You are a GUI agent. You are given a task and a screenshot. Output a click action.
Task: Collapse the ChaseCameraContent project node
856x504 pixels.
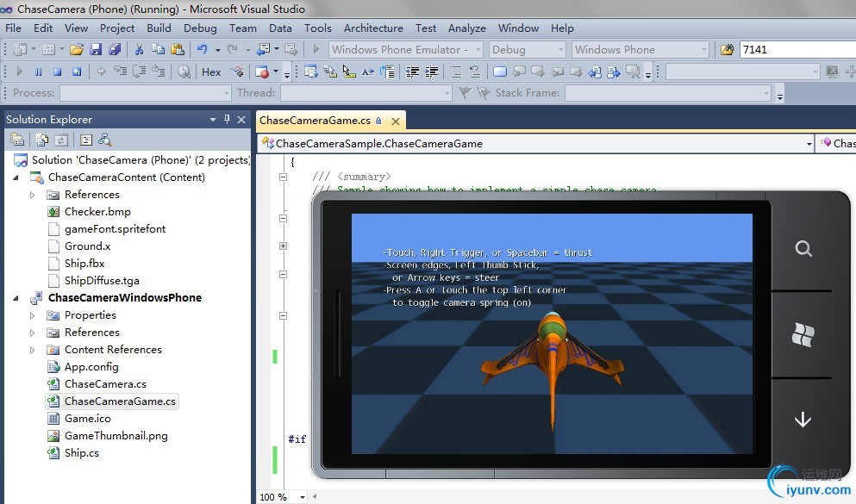[16, 177]
